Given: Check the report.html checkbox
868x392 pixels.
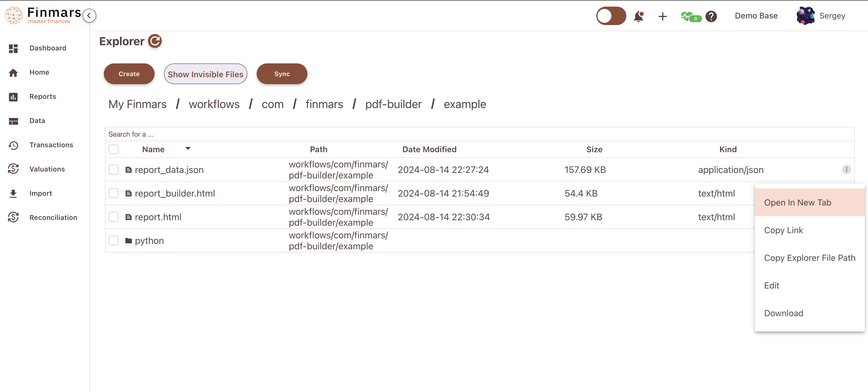Looking at the screenshot, I should coord(114,217).
